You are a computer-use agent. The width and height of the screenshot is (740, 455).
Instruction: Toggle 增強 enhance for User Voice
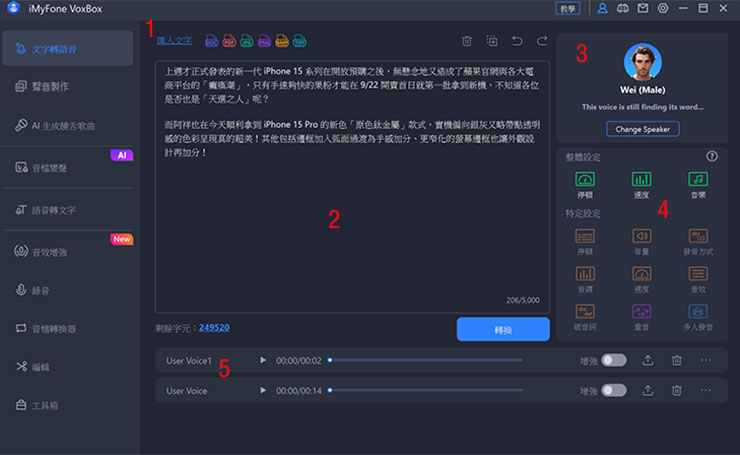coord(614,391)
